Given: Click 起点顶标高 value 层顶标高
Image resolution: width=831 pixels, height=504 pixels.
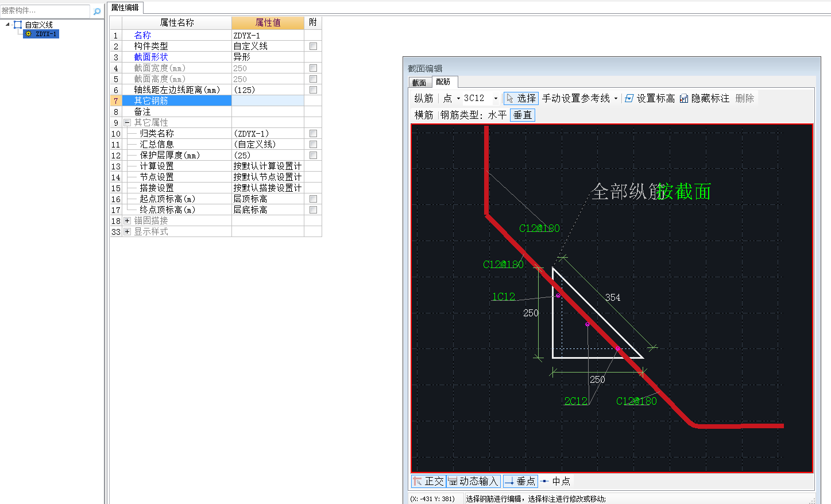Looking at the screenshot, I should [x=268, y=199].
